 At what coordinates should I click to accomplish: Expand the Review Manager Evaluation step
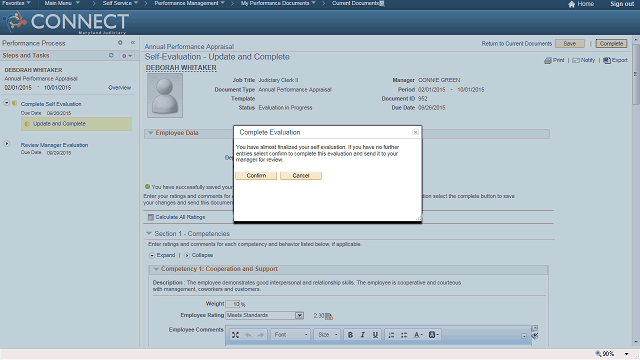click(x=7, y=144)
